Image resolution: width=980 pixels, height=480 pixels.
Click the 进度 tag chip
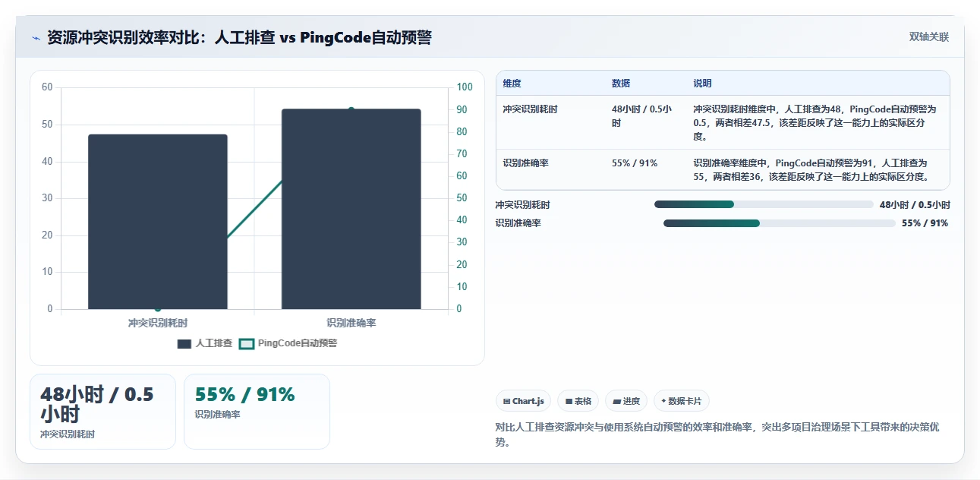tap(626, 401)
